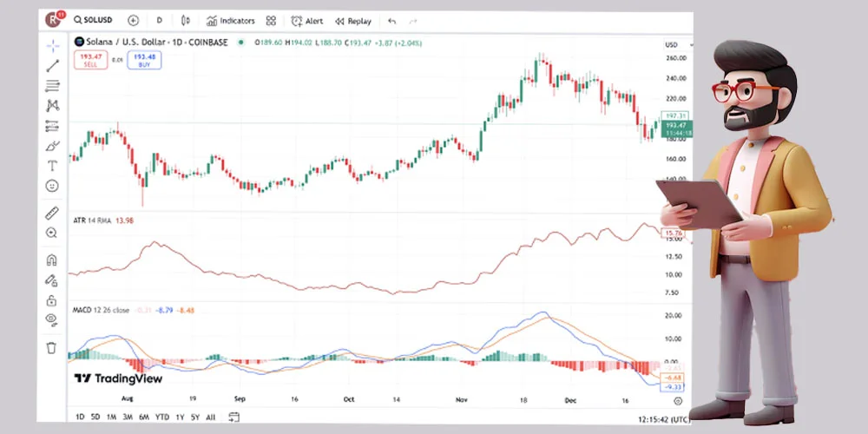Click the Aug label on time axis
The image size is (868, 434).
[x=127, y=398]
